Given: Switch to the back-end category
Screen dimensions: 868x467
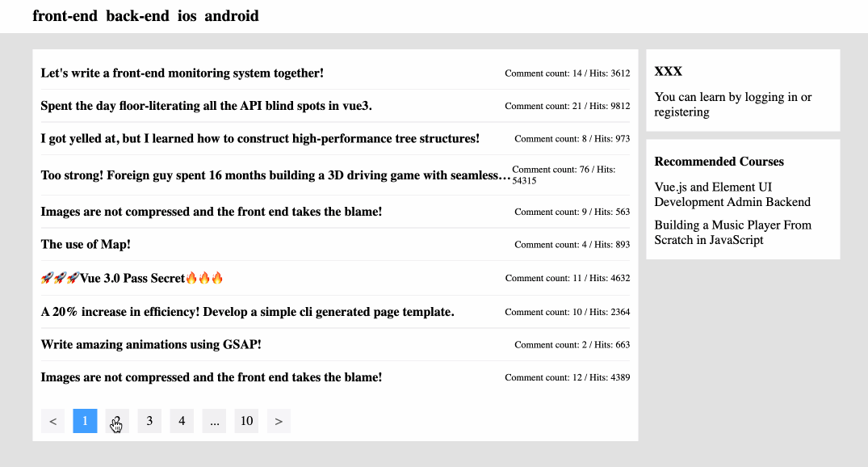Looking at the screenshot, I should pyautogui.click(x=137, y=16).
